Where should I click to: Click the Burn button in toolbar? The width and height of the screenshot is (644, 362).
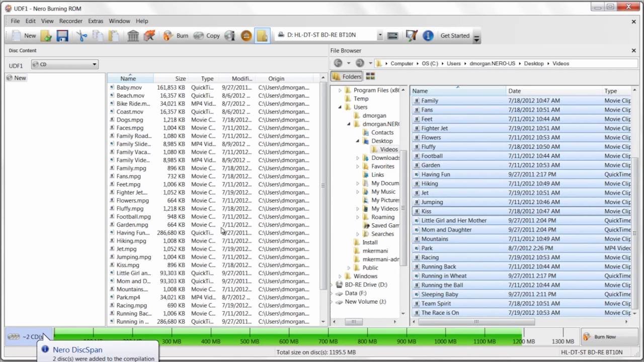pyautogui.click(x=176, y=36)
